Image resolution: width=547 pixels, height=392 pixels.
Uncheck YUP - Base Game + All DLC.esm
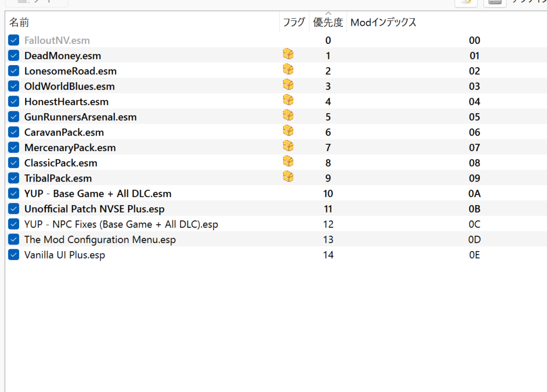pos(14,194)
